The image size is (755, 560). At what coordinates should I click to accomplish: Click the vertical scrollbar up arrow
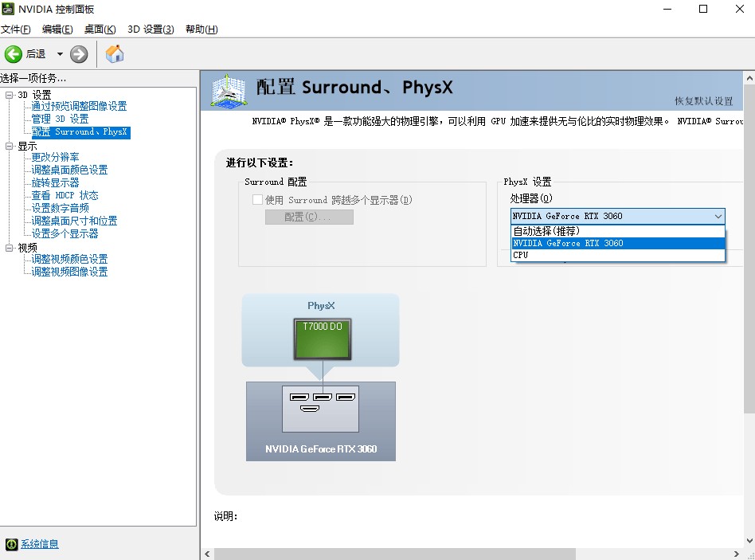pos(749,77)
